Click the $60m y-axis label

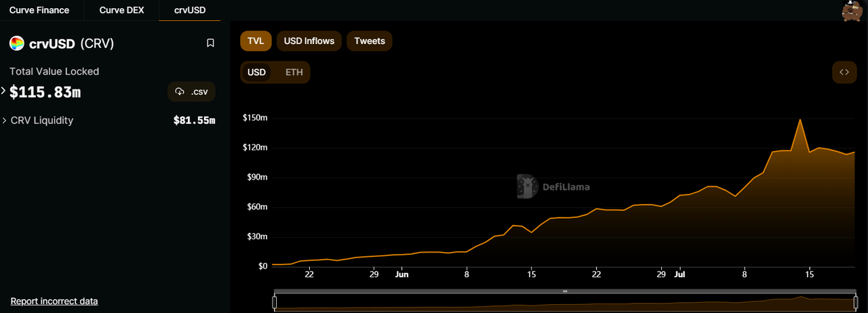(x=256, y=207)
